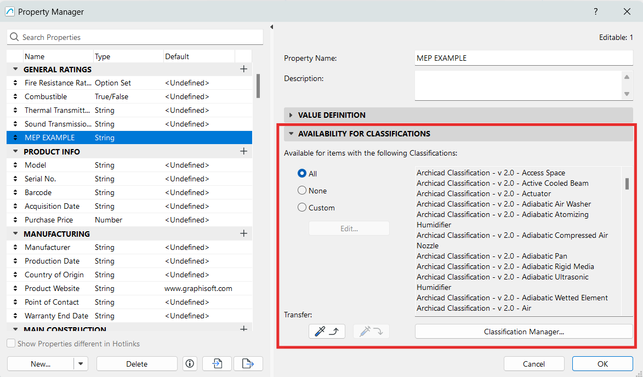Click the property list scrollbar thumb
The width and height of the screenshot is (643, 377).
[x=258, y=86]
